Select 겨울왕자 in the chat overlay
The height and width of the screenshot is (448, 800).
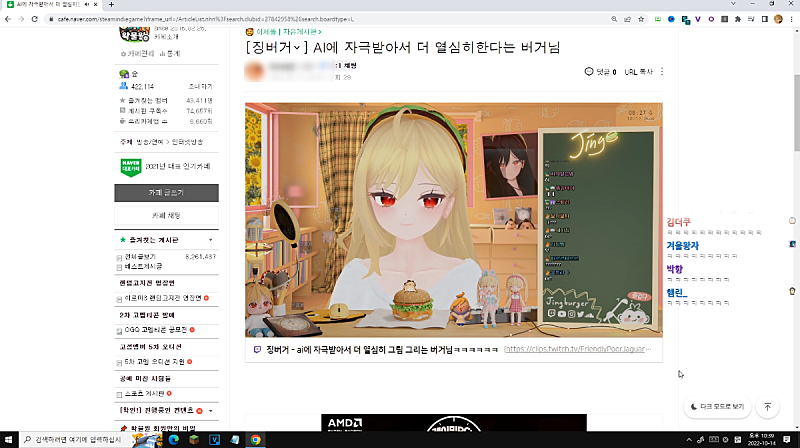coord(682,246)
